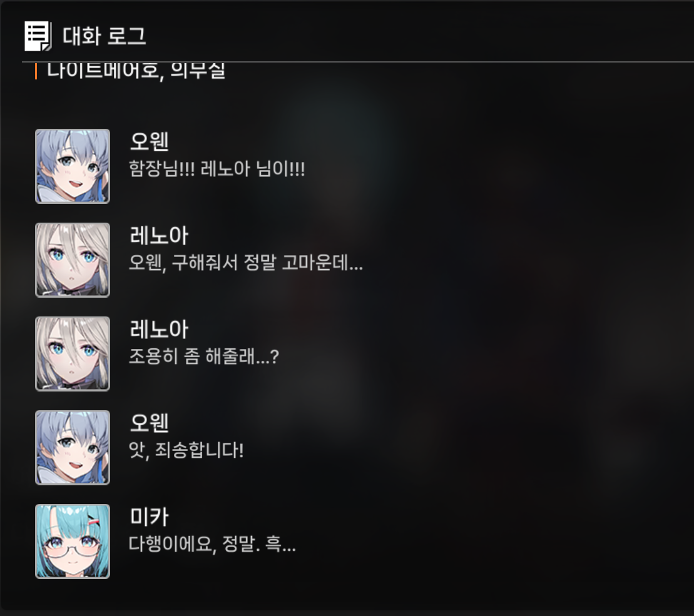
Task: Click the second 레노아 speaker name
Action: [x=159, y=329]
